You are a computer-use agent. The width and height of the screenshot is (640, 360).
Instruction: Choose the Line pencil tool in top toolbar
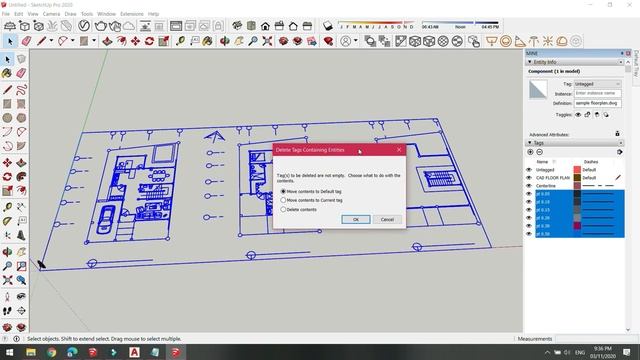pos(41,41)
